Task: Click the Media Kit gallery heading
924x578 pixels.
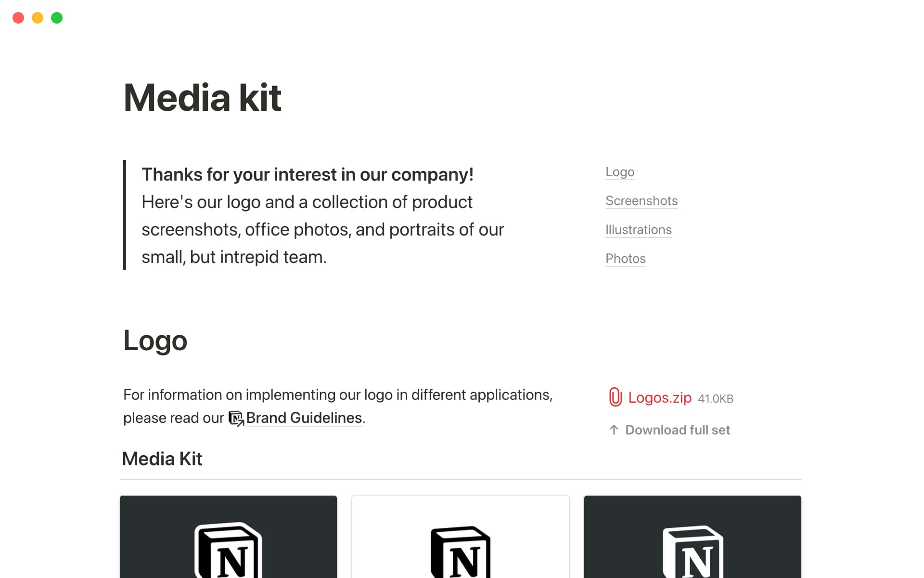Action: (162, 459)
